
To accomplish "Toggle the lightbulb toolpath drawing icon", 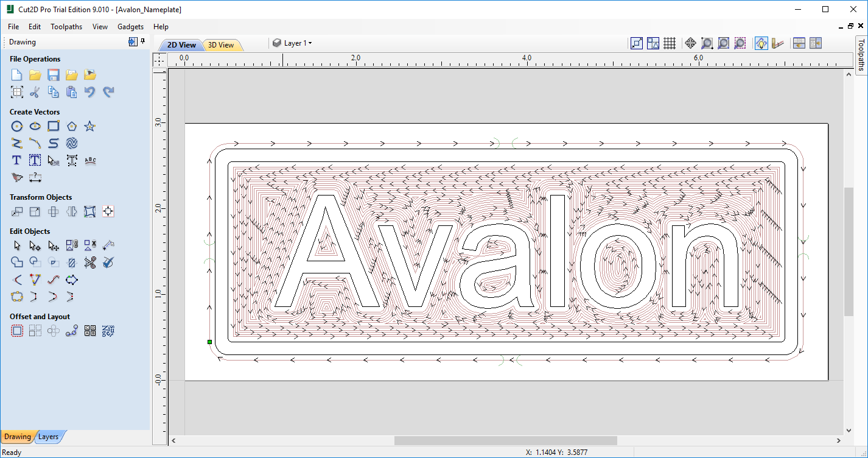I will pos(761,43).
